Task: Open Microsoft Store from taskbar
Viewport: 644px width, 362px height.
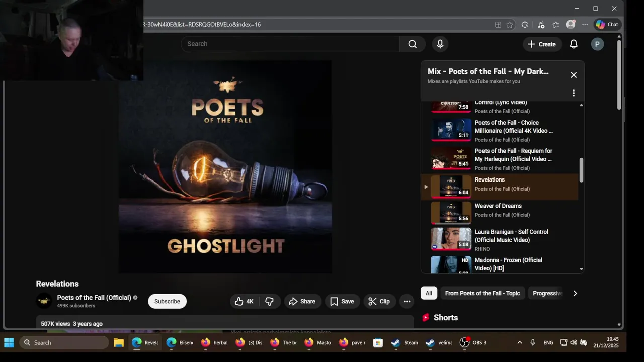Action: pos(378,343)
